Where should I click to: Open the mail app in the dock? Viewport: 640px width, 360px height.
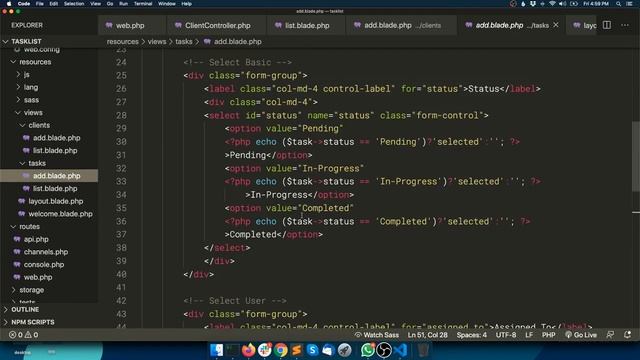(x=328, y=350)
